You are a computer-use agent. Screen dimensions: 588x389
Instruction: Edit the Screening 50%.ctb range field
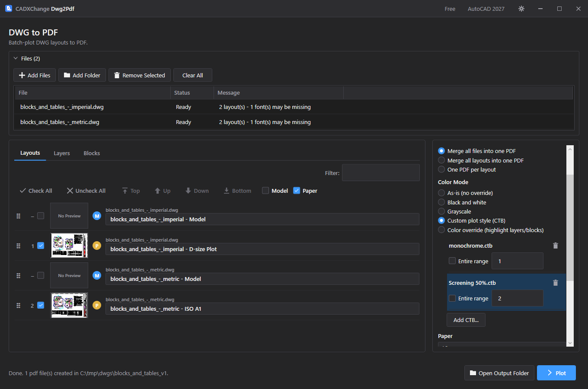click(518, 298)
